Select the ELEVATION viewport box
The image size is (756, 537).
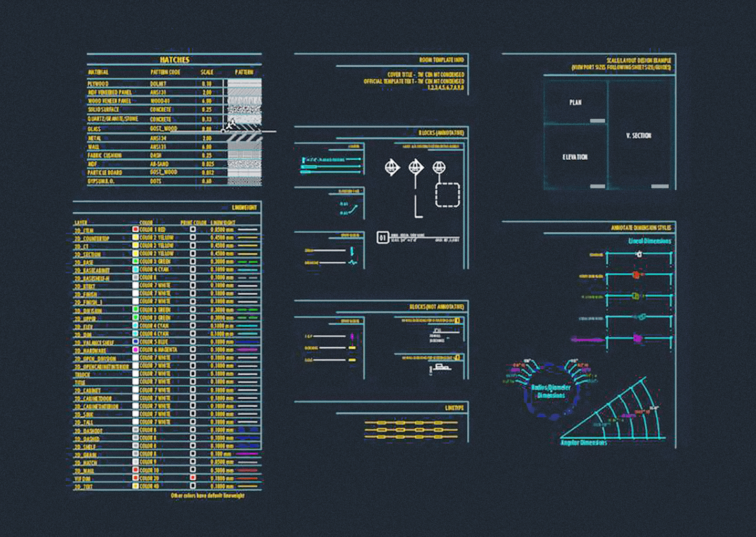(x=575, y=157)
